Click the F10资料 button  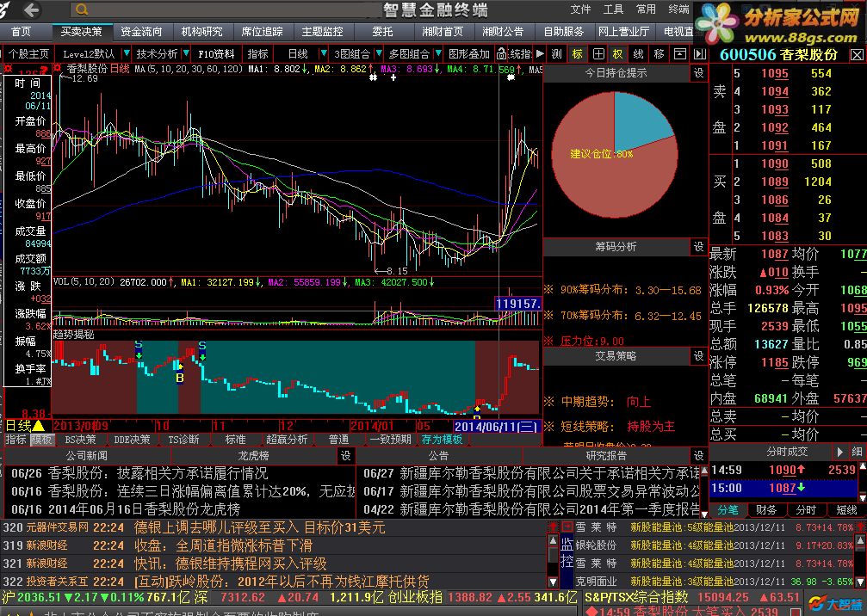(217, 53)
